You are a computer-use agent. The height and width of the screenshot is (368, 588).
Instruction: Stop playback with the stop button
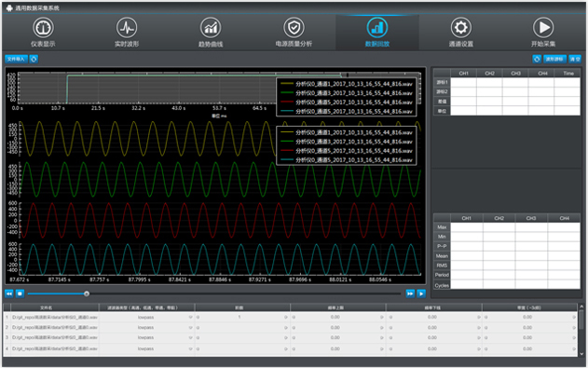[x=21, y=293]
